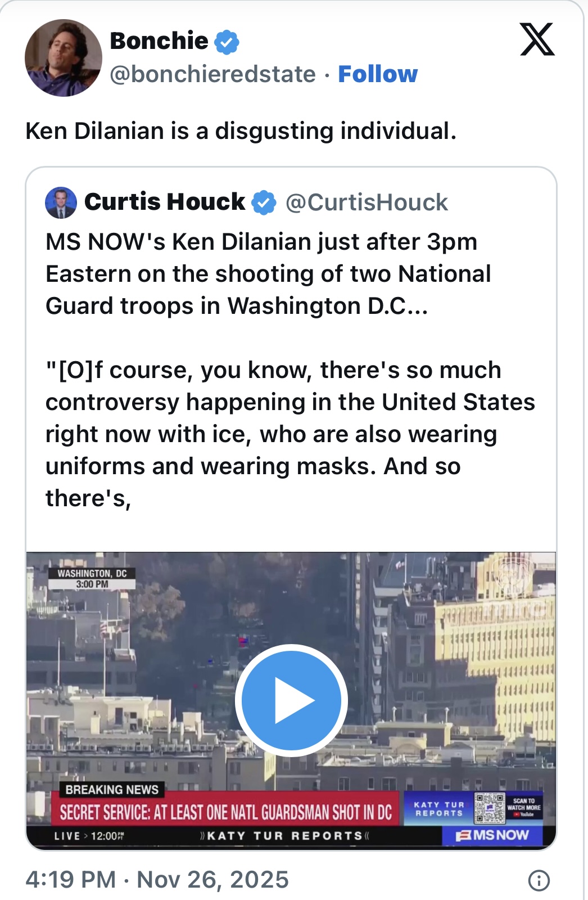Open the @bonchieredstate handle

[212, 74]
